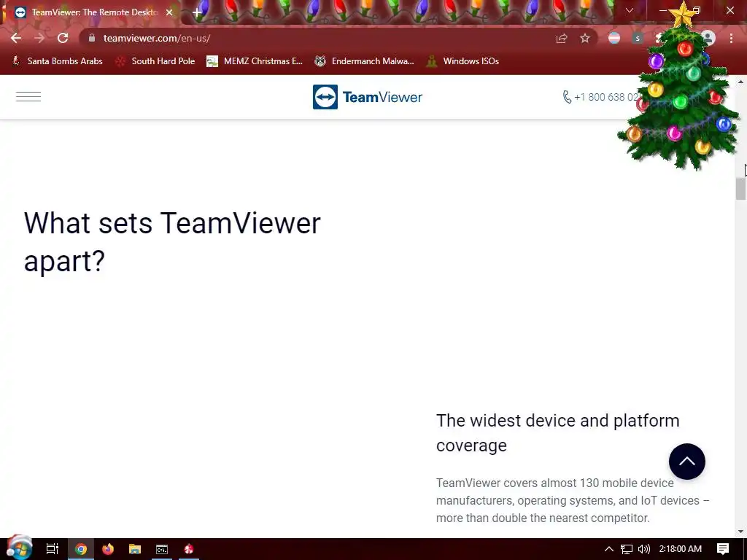Click the scroll-to-top round button
The height and width of the screenshot is (560, 747).
pyautogui.click(x=687, y=462)
